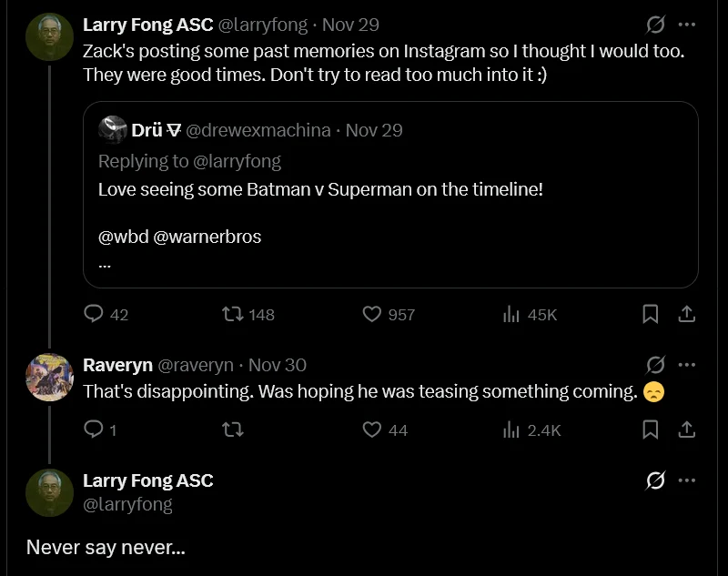Open Grok icon on 'Never say never' tweet
Image resolution: width=728 pixels, height=576 pixels.
coord(655,480)
